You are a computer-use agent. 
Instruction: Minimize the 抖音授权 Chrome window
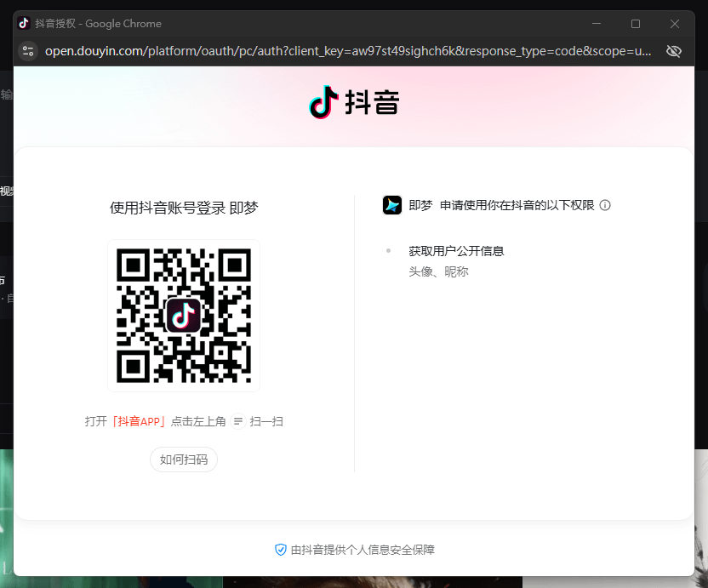596,24
